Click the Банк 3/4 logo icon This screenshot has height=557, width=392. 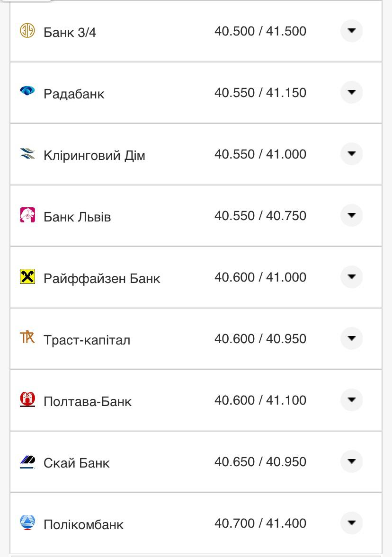tap(27, 31)
